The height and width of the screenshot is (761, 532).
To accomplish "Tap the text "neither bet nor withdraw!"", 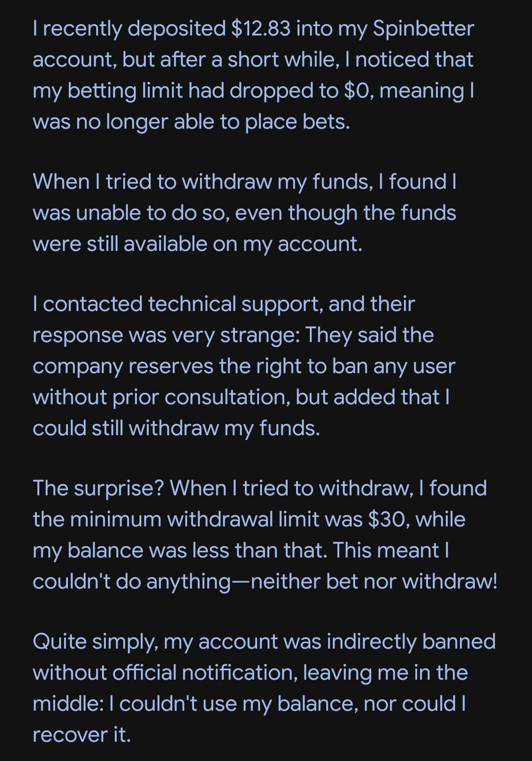I will click(374, 582).
